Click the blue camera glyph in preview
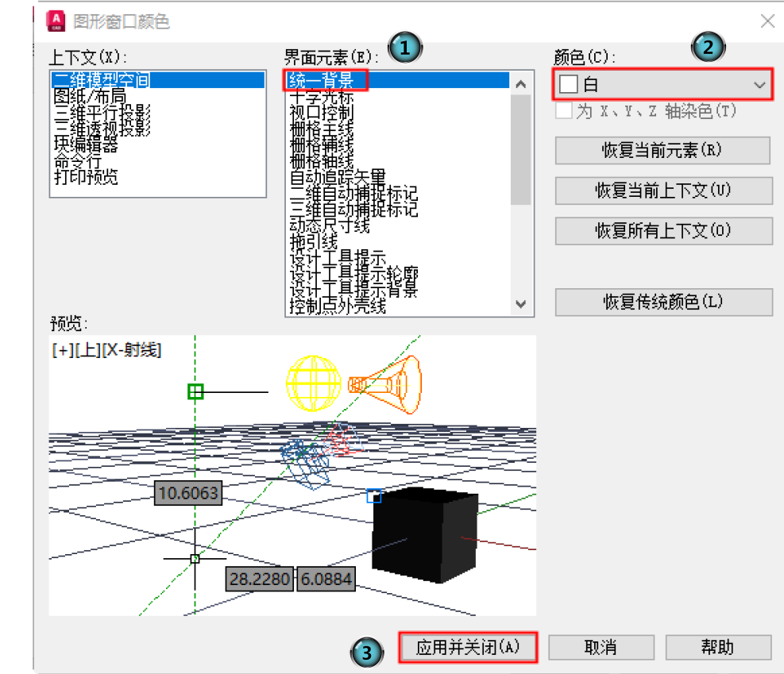Image resolution: width=784 pixels, height=674 pixels. (x=304, y=462)
